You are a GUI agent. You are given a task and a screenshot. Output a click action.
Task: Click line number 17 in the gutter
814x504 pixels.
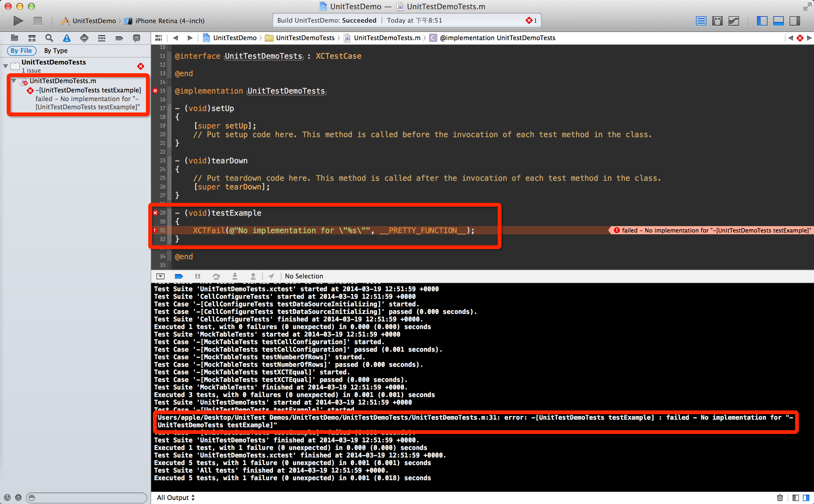click(x=162, y=108)
